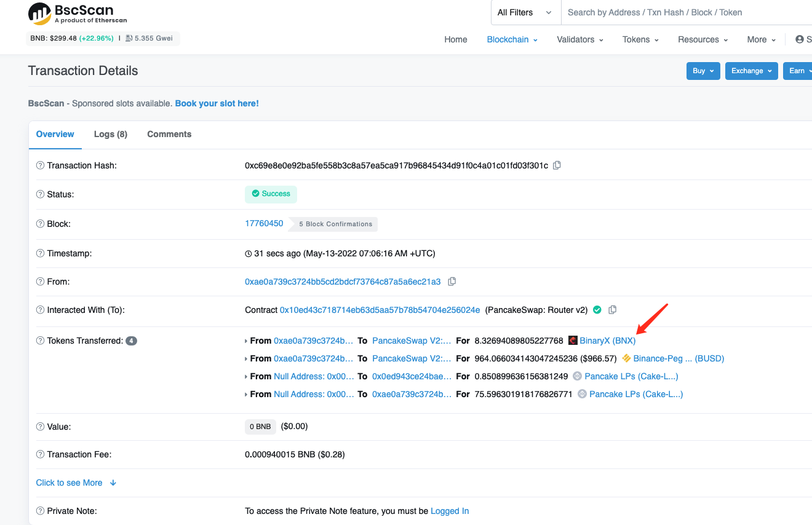Open the BinaryX (BNX) token link

point(608,341)
